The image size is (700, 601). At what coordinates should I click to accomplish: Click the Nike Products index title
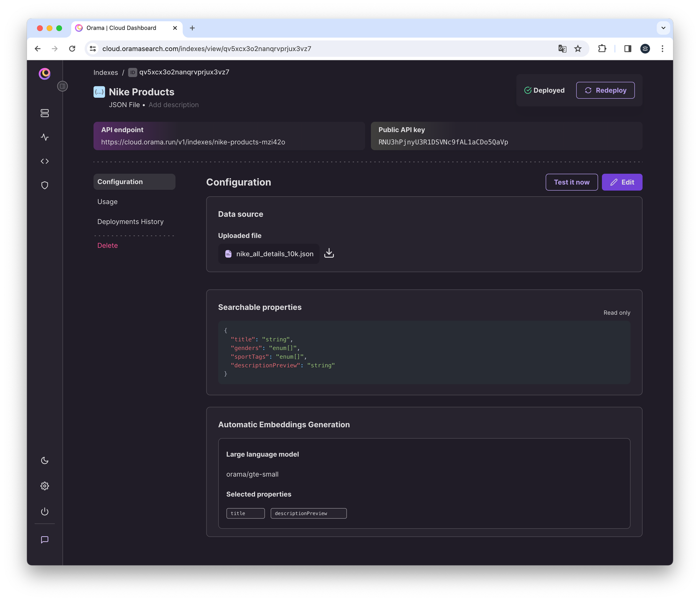point(141,92)
